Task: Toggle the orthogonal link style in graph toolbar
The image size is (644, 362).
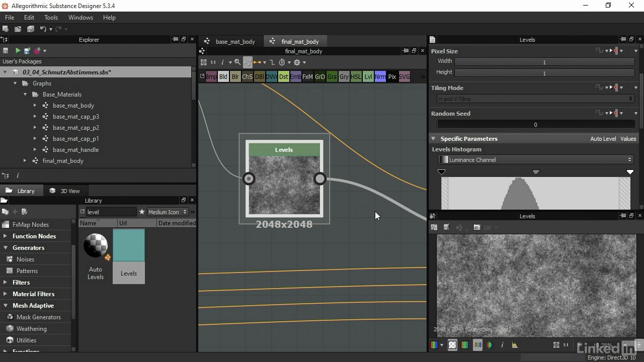Action: (x=272, y=62)
